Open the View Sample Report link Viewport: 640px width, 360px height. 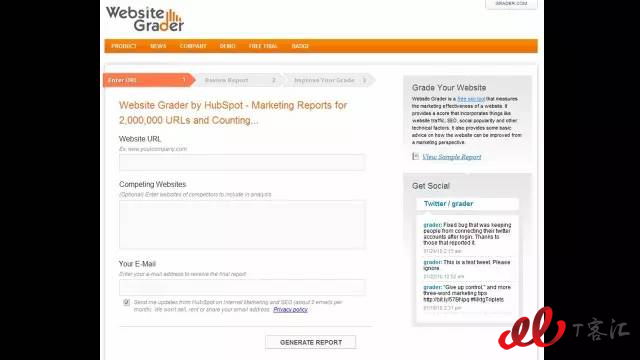click(451, 157)
